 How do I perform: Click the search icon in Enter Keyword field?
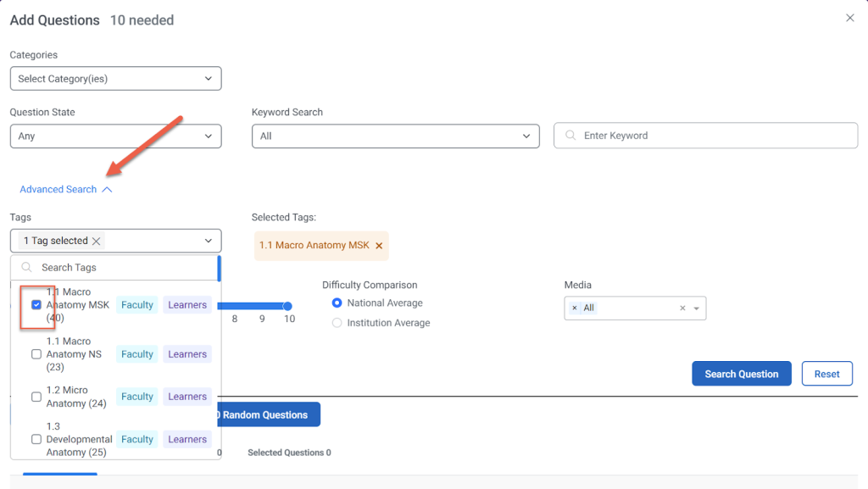click(x=570, y=136)
